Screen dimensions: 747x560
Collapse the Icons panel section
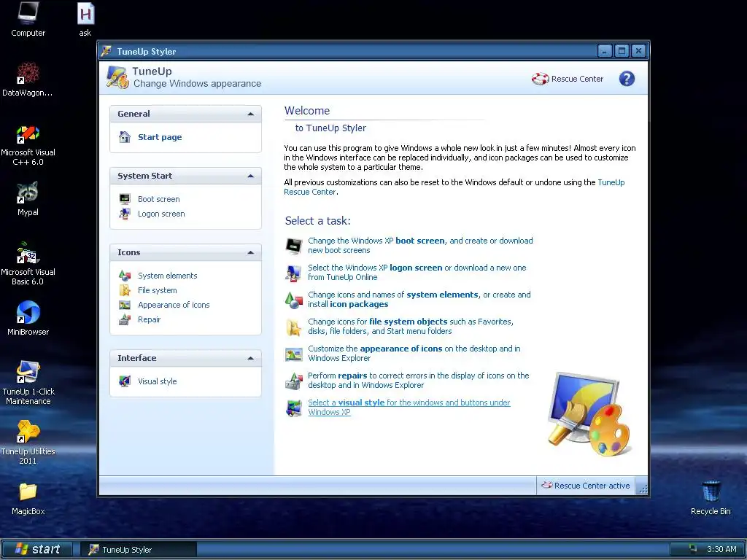[x=251, y=252]
